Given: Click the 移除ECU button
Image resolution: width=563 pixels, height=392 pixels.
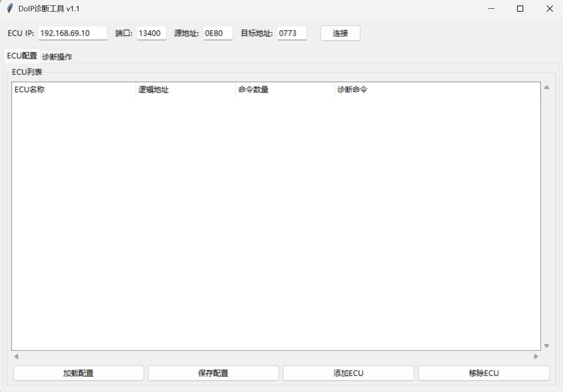Looking at the screenshot, I should (x=484, y=373).
